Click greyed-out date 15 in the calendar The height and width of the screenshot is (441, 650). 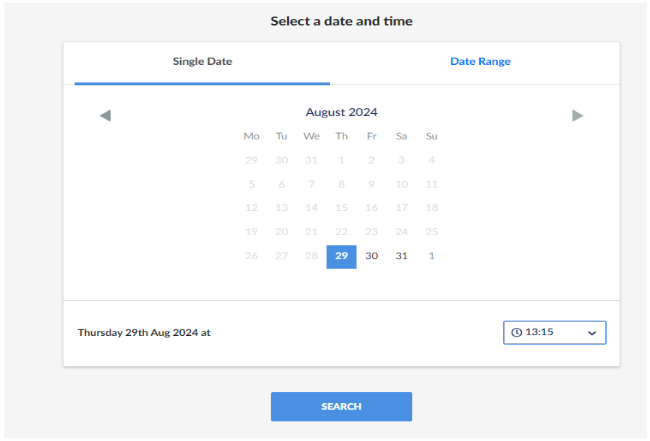(x=341, y=208)
